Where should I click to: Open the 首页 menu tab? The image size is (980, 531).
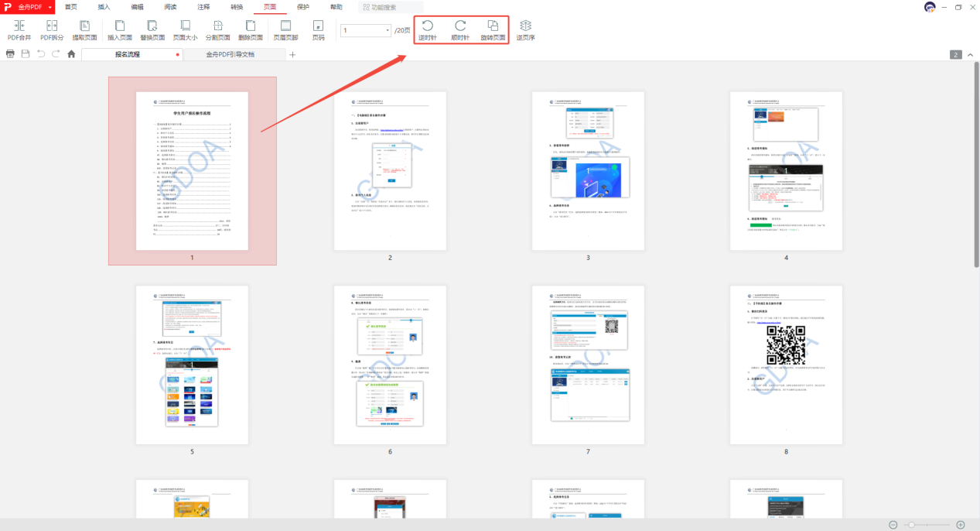pyautogui.click(x=70, y=6)
